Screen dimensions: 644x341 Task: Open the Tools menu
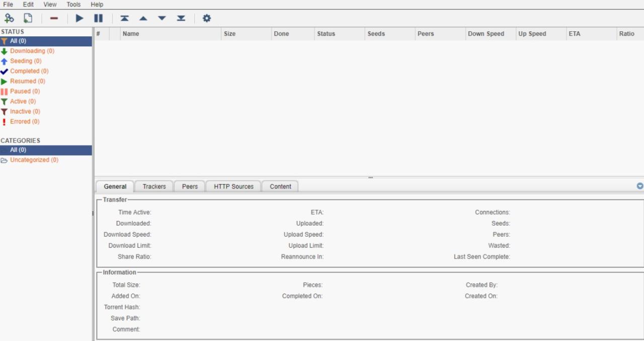[73, 4]
